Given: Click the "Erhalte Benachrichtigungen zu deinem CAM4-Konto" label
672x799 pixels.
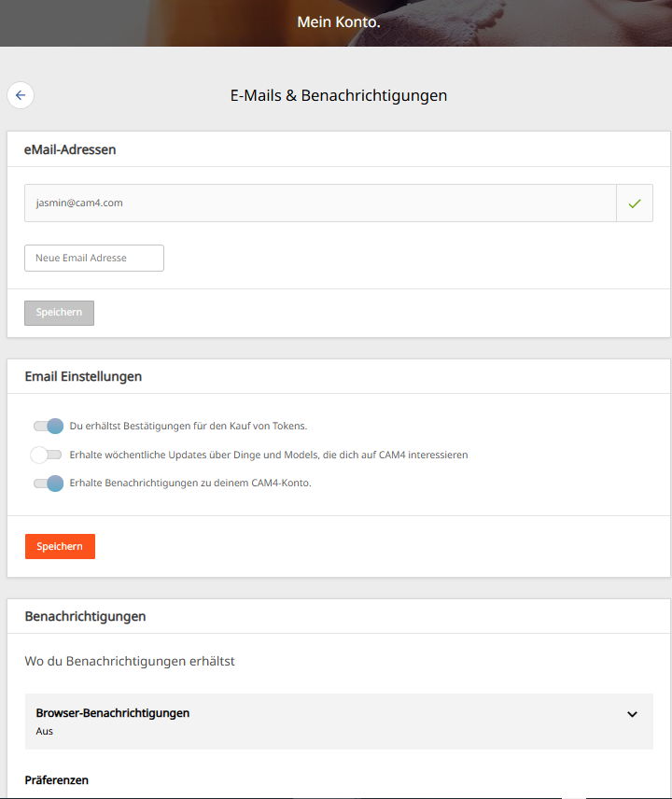Looking at the screenshot, I should 190,484.
